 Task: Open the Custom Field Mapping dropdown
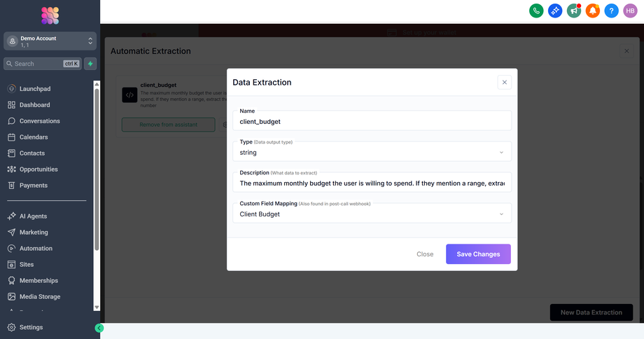click(372, 214)
